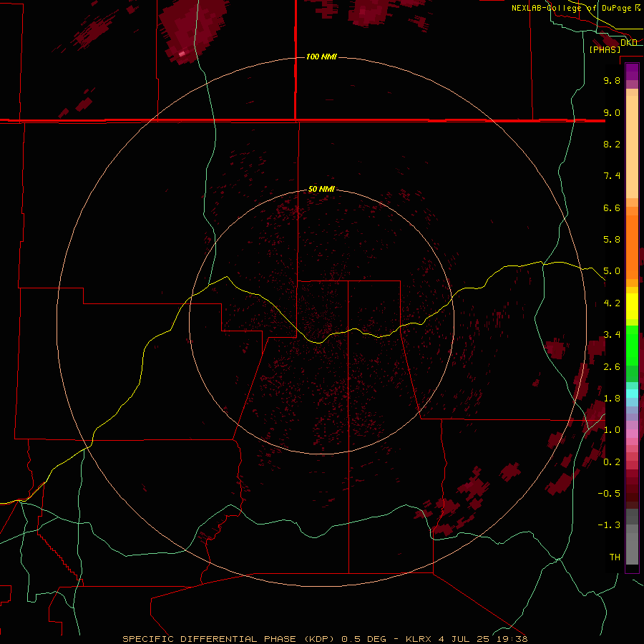Click the "KLRX" station ID in the caption

[x=419, y=639]
